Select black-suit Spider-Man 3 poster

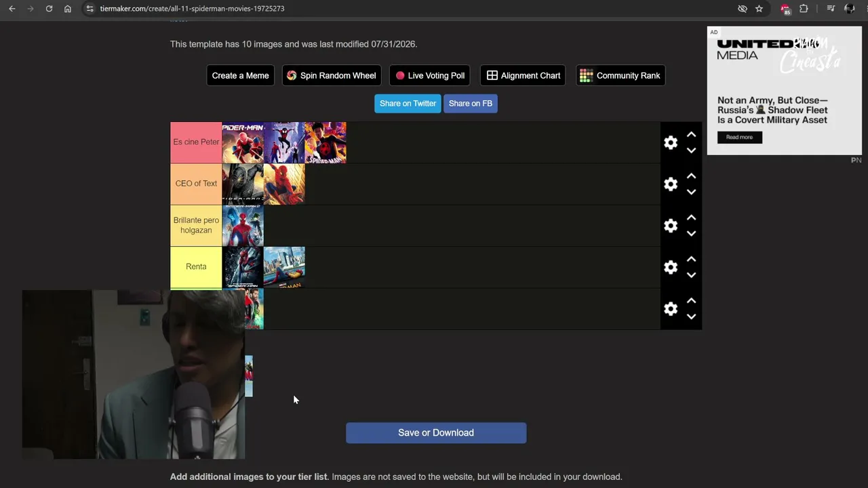point(243,184)
